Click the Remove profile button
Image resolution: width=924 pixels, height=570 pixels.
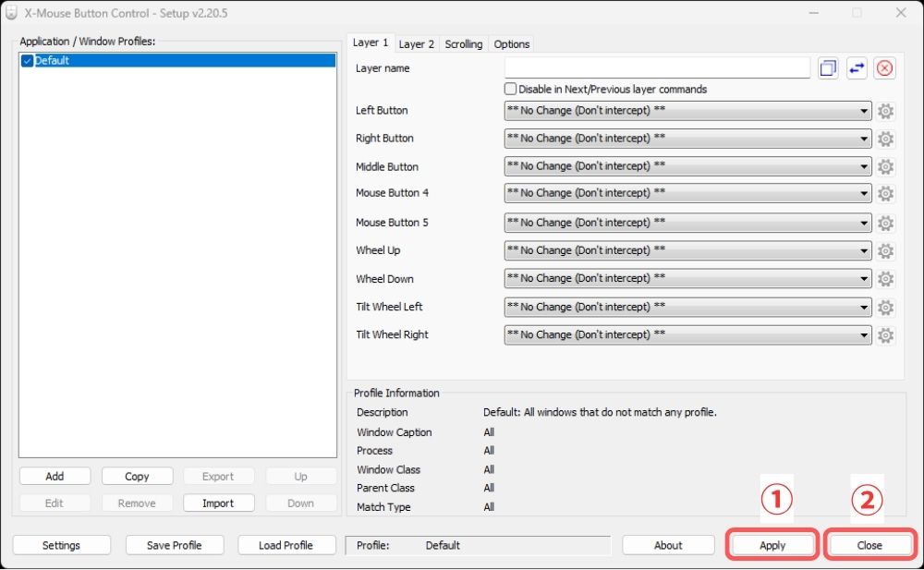(137, 503)
